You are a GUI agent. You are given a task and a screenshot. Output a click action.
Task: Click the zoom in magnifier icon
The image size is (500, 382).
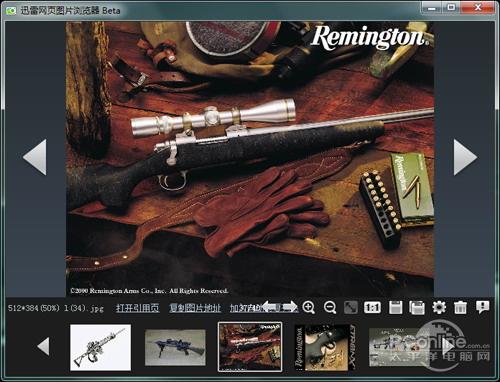(x=309, y=307)
